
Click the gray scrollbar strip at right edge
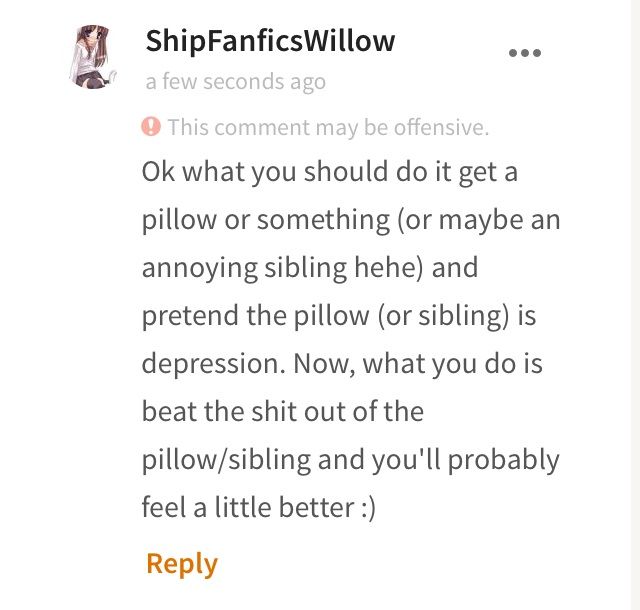[635, 305]
